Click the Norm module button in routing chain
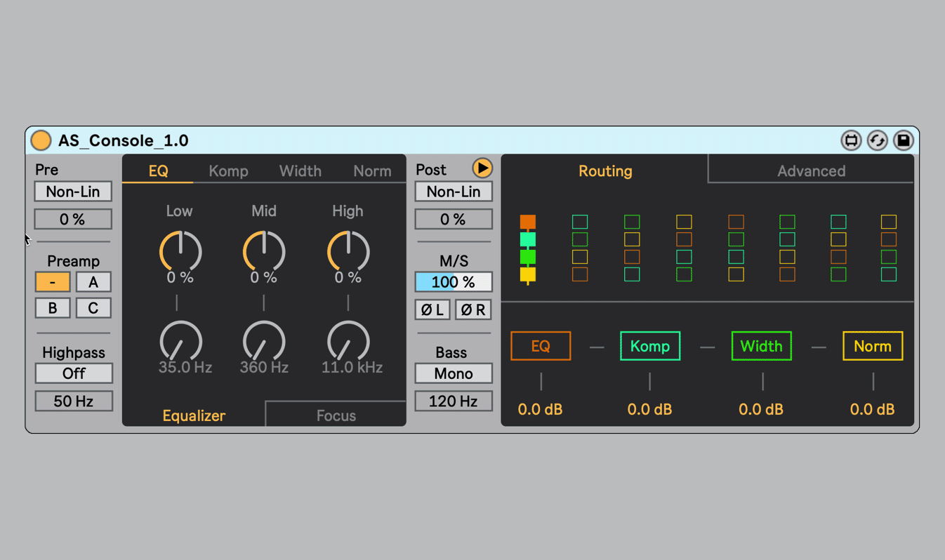Image resolution: width=945 pixels, height=560 pixels. coord(872,346)
